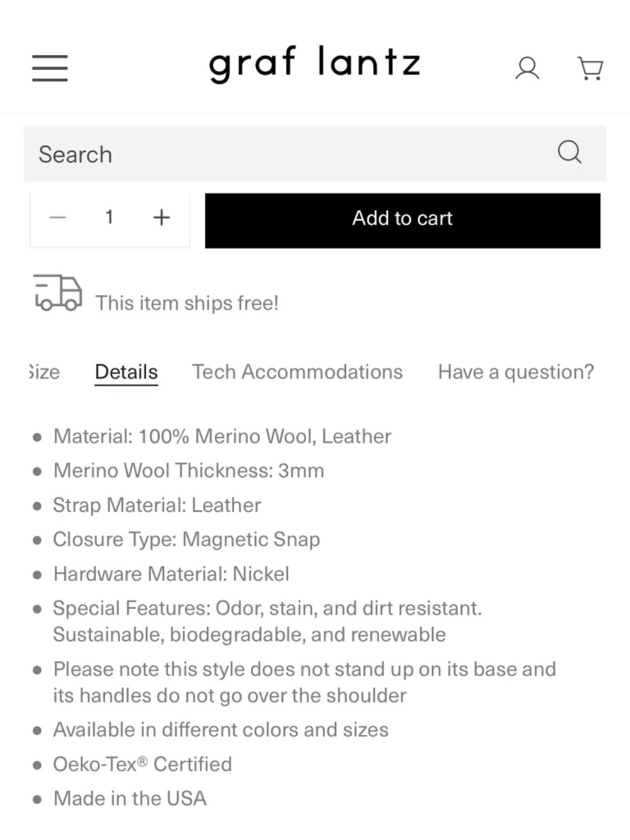The height and width of the screenshot is (840, 630).
Task: Decrease quantity with the minus button
Action: [x=58, y=217]
